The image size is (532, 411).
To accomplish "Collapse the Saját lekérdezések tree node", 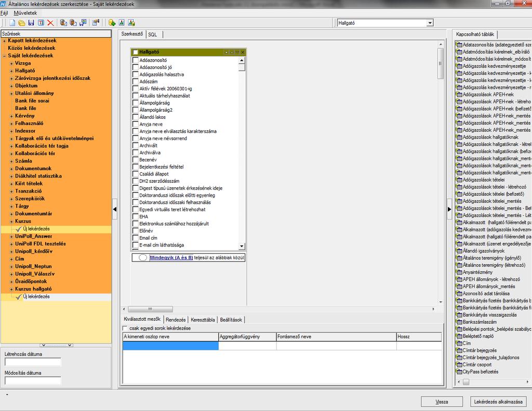I will point(4,56).
